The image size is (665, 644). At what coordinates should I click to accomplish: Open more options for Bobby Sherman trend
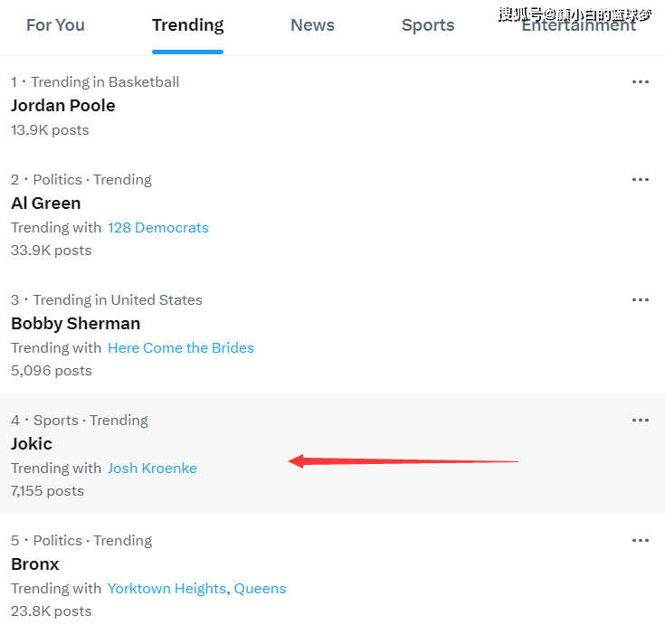point(640,300)
